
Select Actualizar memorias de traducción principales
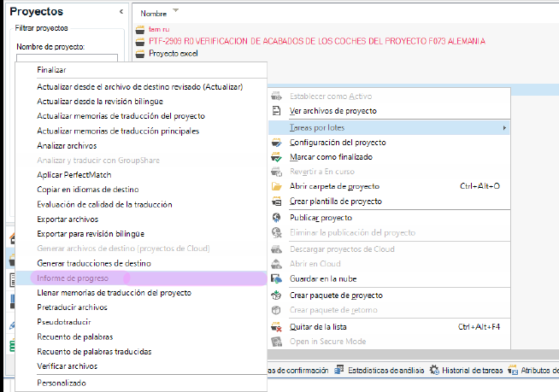tap(141, 132)
